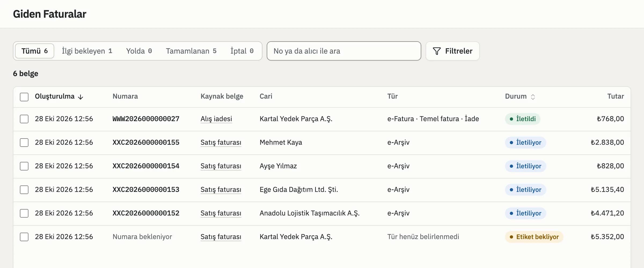Toggle the select-all checkbox in table header

tap(24, 97)
